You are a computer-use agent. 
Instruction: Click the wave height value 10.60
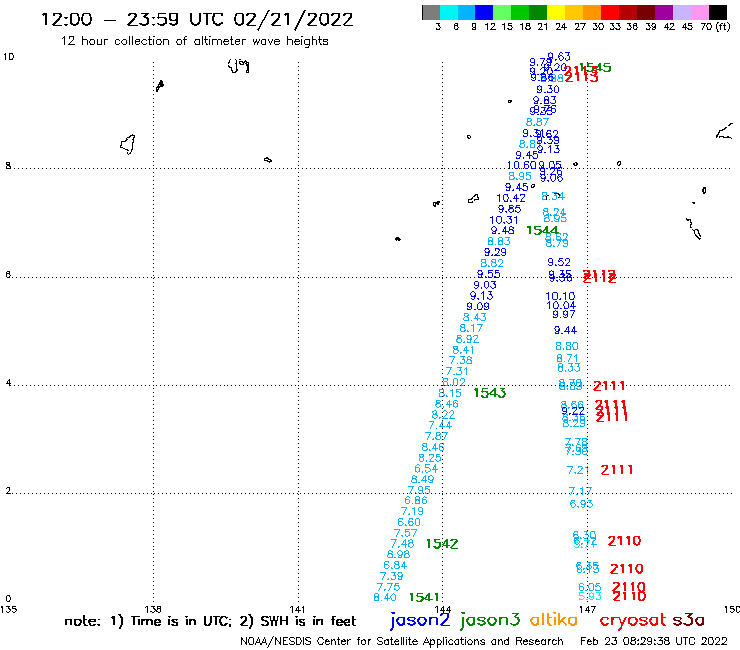tap(521, 165)
